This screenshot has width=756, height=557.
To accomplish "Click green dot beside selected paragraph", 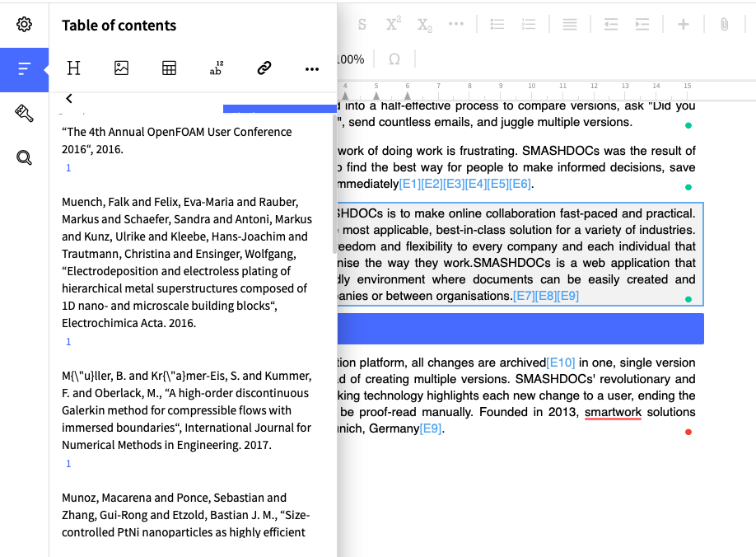I will tap(688, 299).
